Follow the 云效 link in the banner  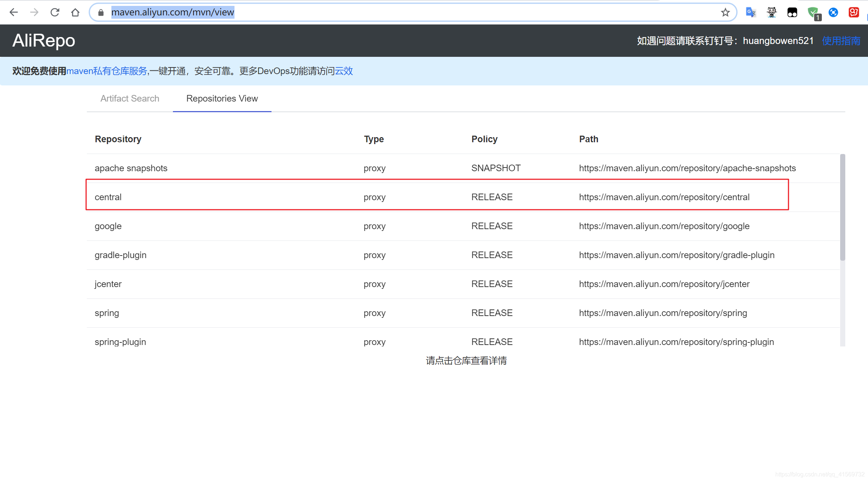click(344, 71)
